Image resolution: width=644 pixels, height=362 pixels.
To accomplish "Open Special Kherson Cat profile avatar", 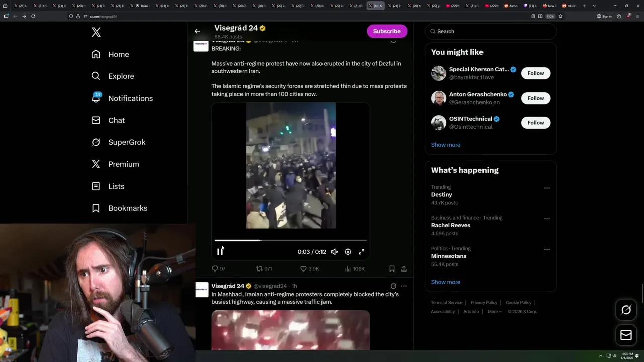I will [439, 73].
